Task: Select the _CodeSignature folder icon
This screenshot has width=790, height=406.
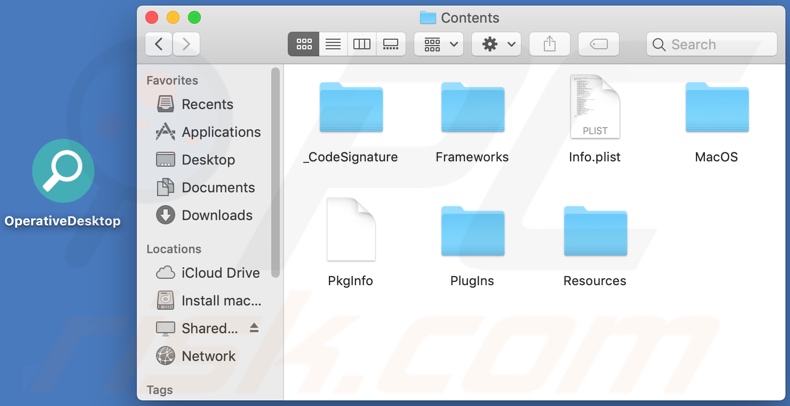Action: point(351,108)
